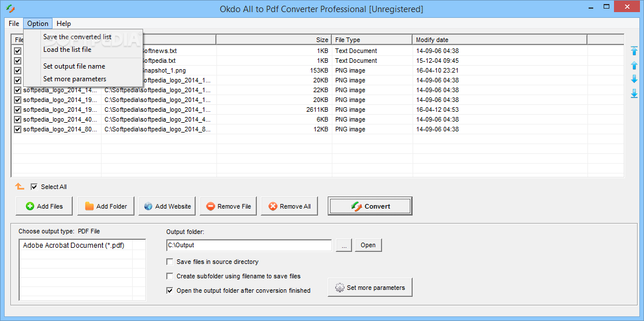The image size is (644, 321).
Task: Click the file name softpedia_logo_2014_14...
Action: [61, 90]
